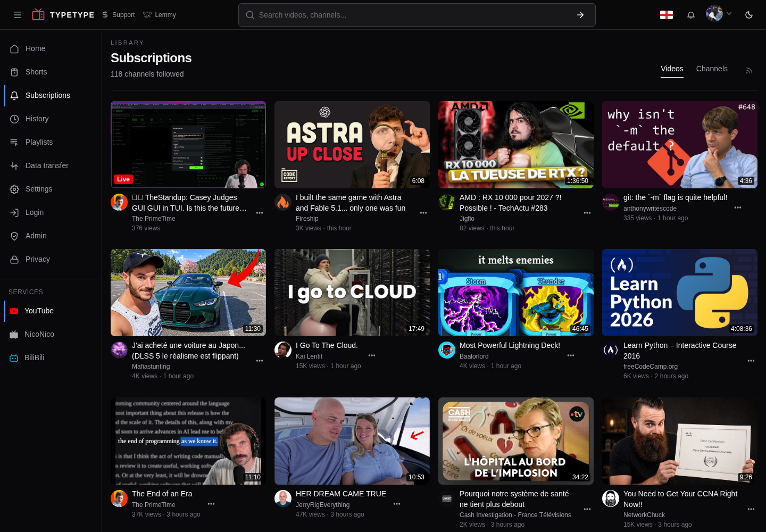This screenshot has width=766, height=532.
Task: Open Settings in the sidebar
Action: click(x=51, y=189)
